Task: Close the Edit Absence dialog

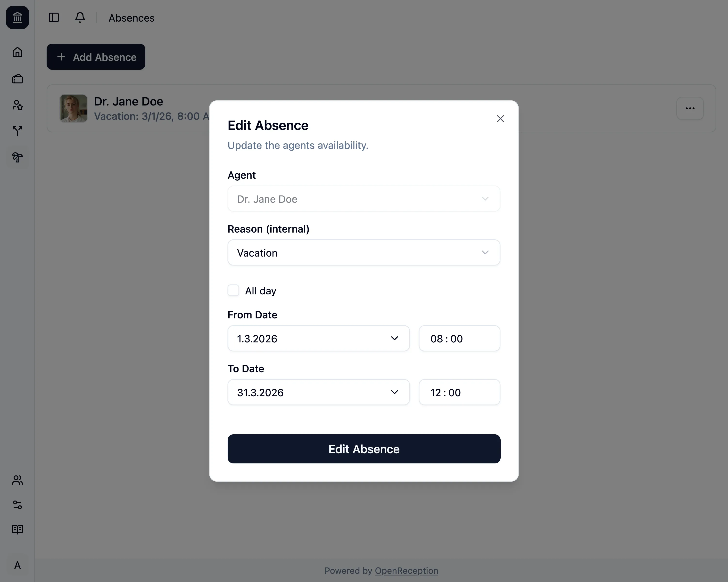Action: pos(500,118)
